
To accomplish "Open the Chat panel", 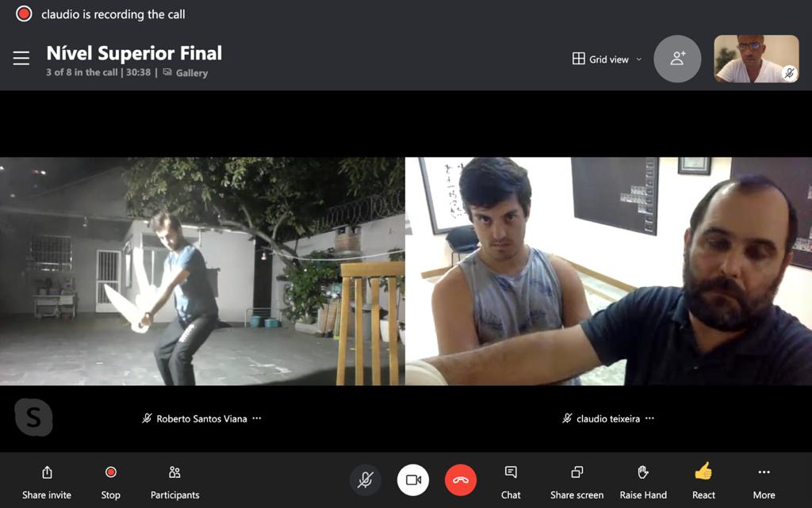I will click(x=511, y=482).
